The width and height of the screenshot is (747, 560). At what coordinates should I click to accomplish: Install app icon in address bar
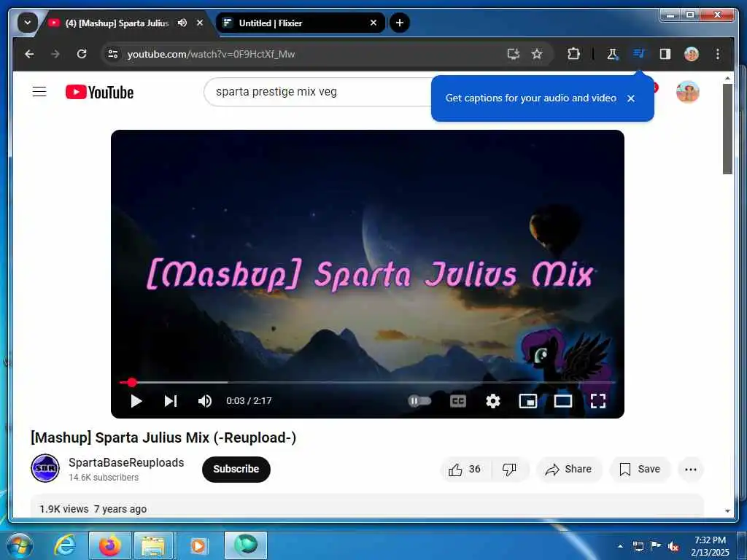513,54
